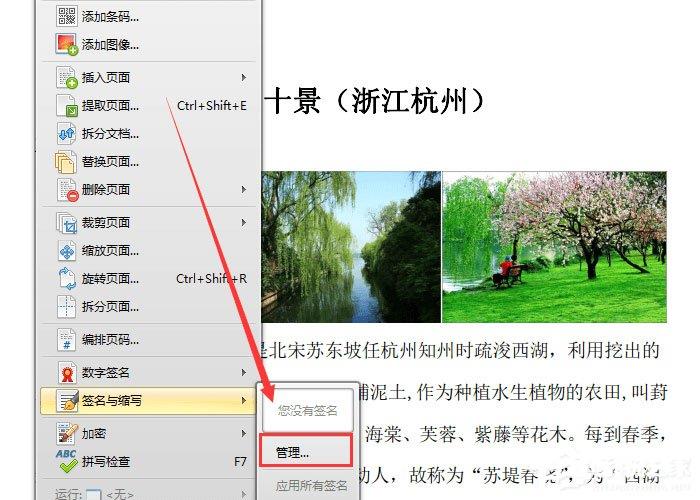Choose 添加条码... menu entry

pos(147,17)
